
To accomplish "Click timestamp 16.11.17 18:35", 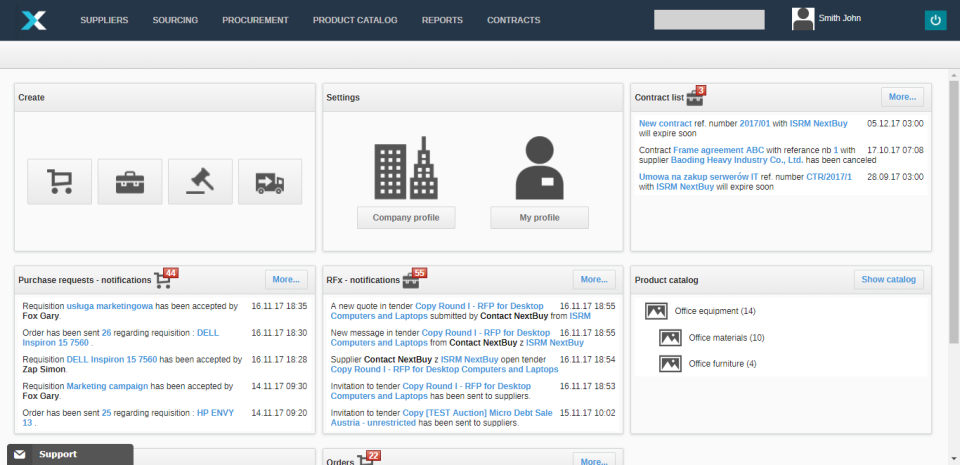I will point(279,307).
